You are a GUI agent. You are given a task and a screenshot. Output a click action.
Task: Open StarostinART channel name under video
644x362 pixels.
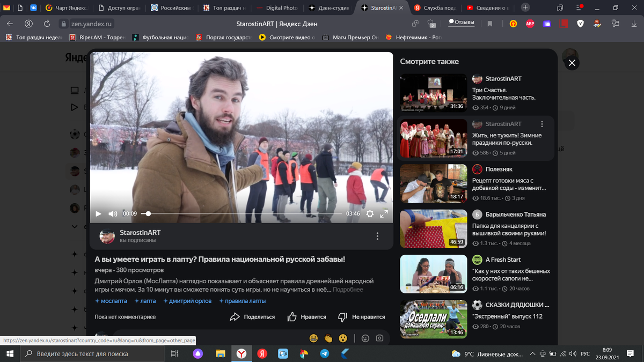140,232
